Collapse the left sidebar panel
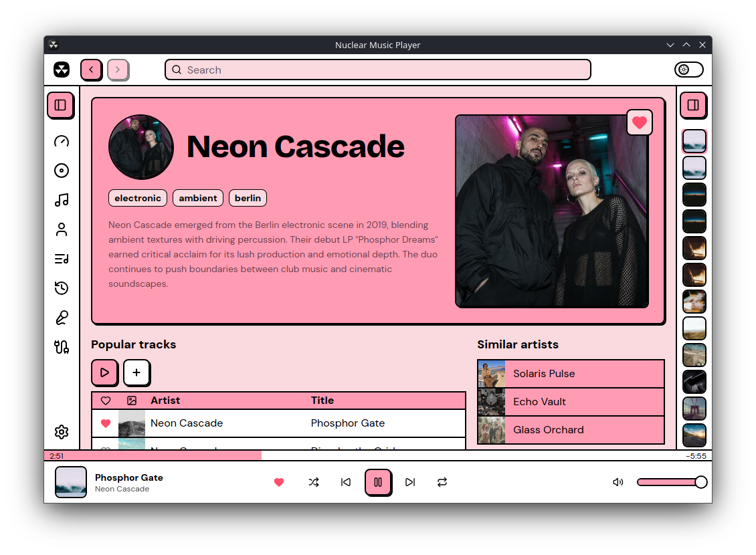 pyautogui.click(x=60, y=105)
